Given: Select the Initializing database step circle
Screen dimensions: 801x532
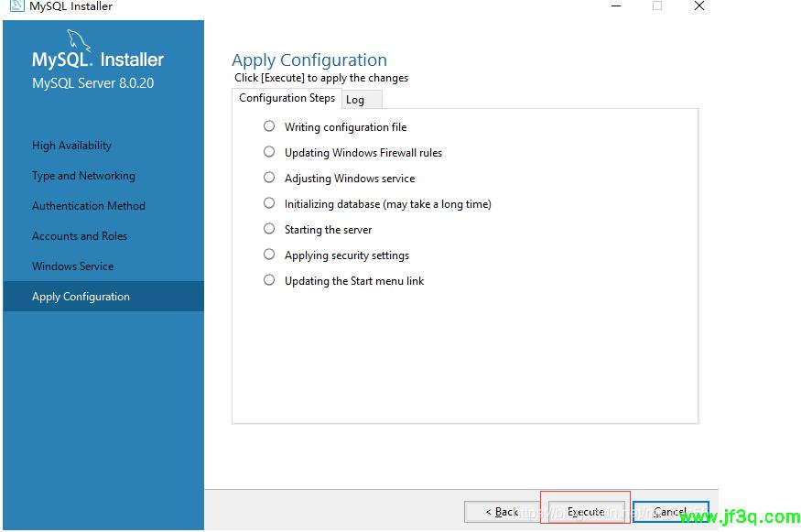Looking at the screenshot, I should (269, 203).
